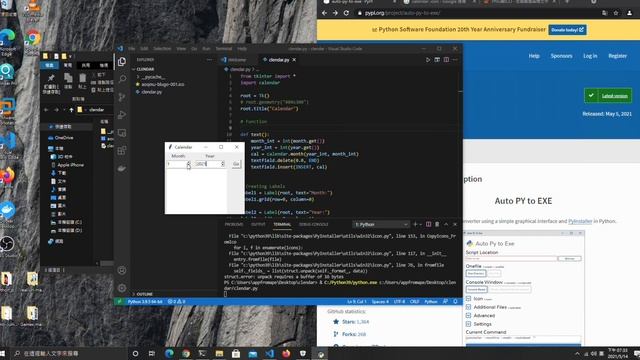This screenshot has width=640, height=360.
Task: Open the Remote Explorer icon in VS Code
Action: 122,133
